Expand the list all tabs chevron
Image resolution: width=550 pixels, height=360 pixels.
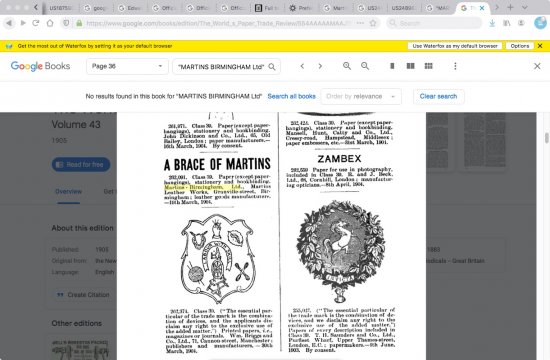(524, 7)
